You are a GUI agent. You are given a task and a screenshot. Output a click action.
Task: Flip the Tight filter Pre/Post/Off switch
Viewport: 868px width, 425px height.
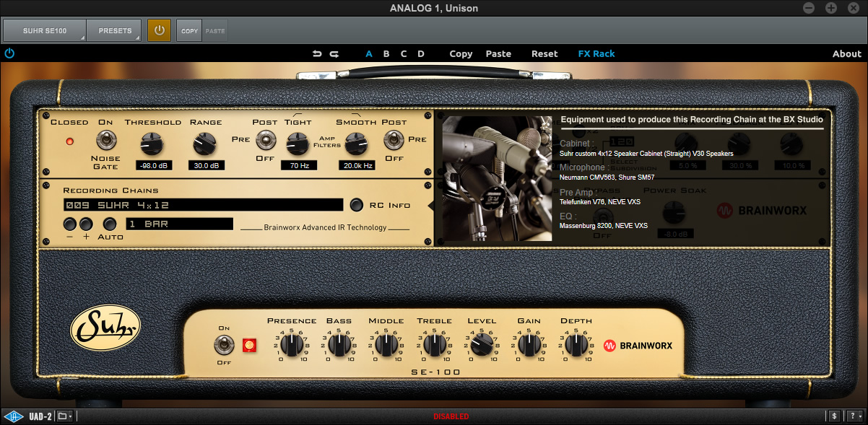coord(265,139)
